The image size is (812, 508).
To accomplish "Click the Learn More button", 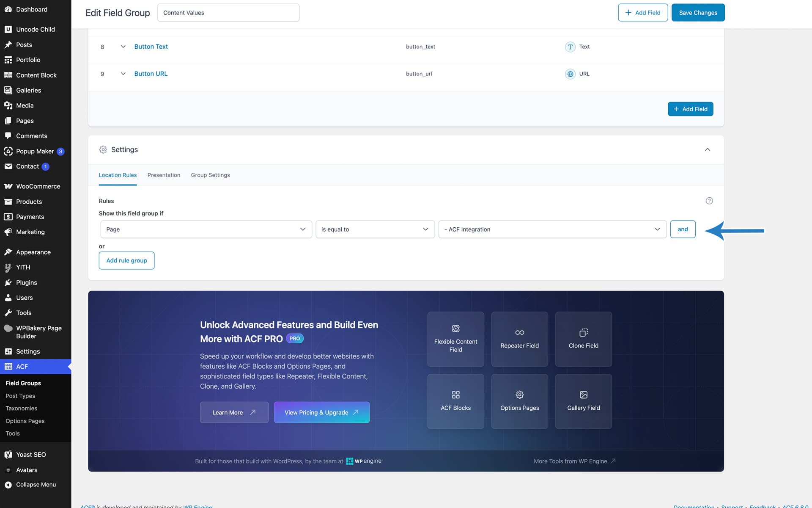I will click(x=234, y=413).
